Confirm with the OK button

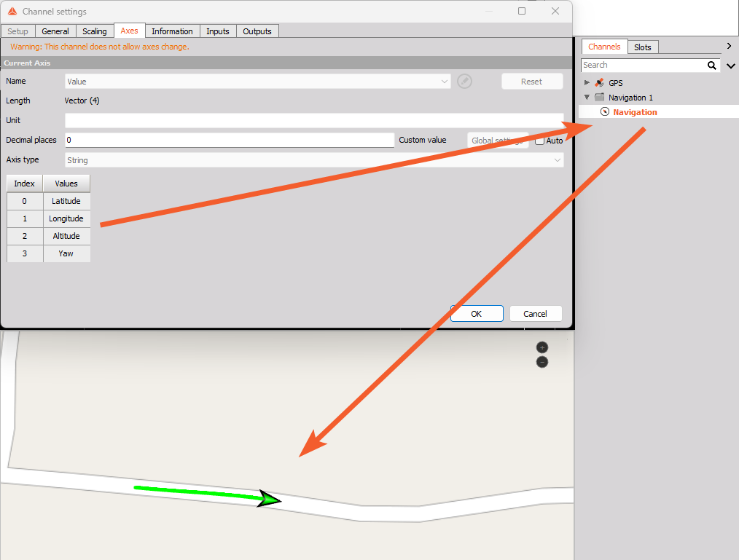(x=477, y=314)
